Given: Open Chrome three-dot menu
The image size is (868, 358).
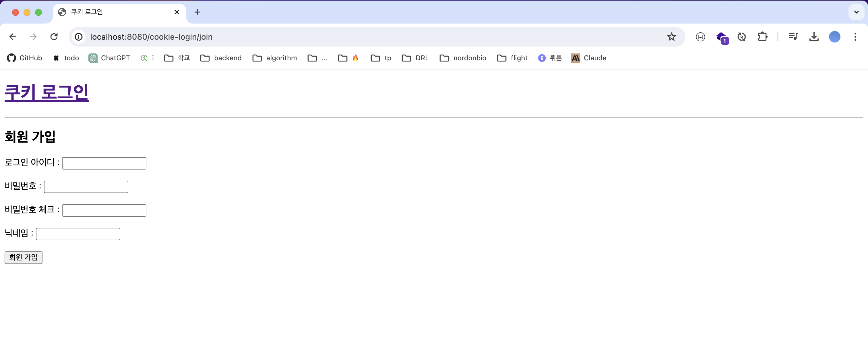Looking at the screenshot, I should point(855,37).
